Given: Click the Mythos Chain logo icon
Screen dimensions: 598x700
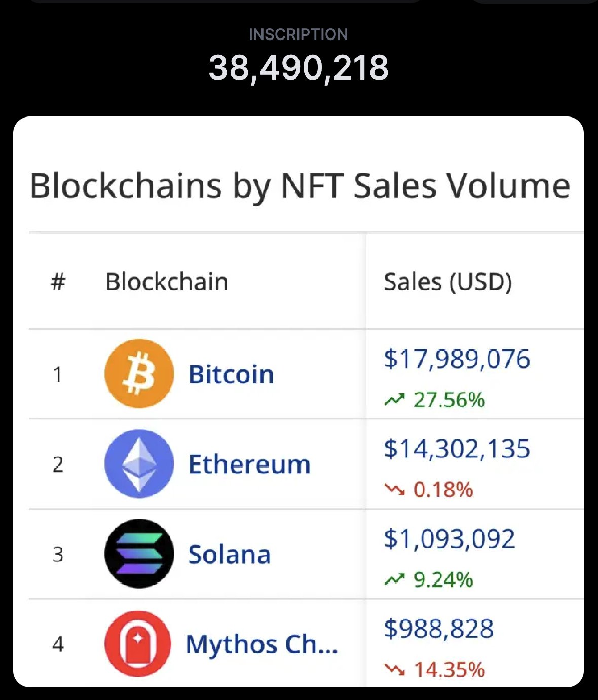Looking at the screenshot, I should (x=138, y=644).
